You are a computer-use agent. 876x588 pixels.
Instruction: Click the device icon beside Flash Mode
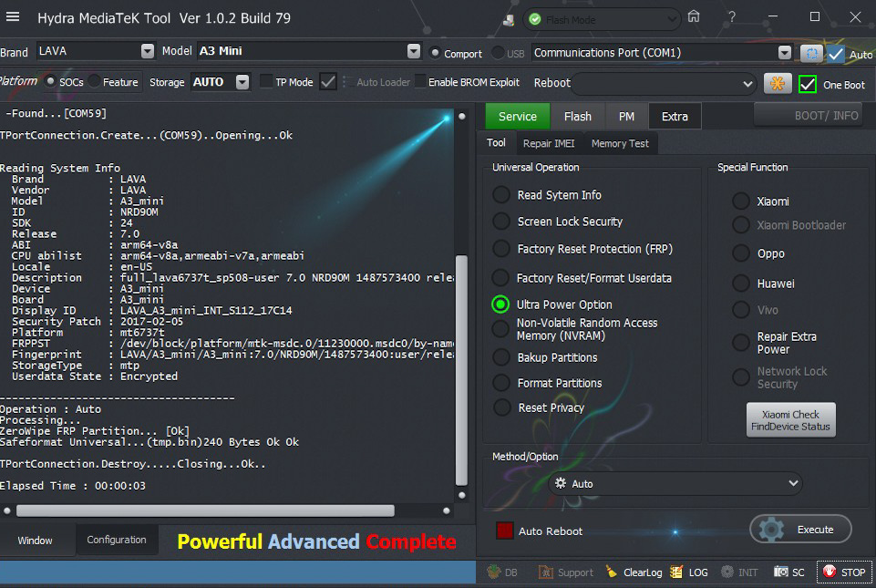click(509, 19)
